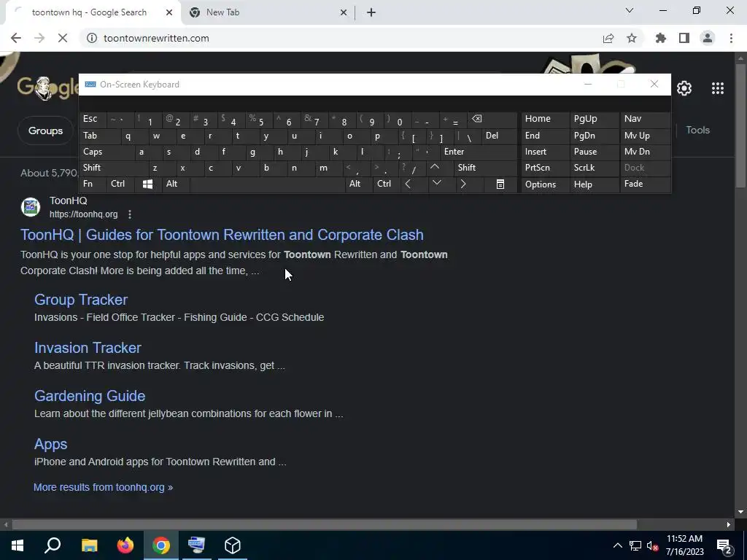
Task: Open the Extensions puzzle icon
Action: [x=661, y=38]
